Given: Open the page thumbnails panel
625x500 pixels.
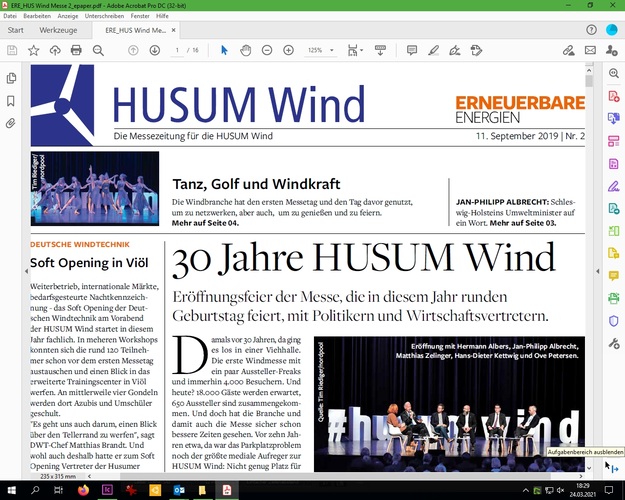Looking at the screenshot, I should [x=11, y=78].
